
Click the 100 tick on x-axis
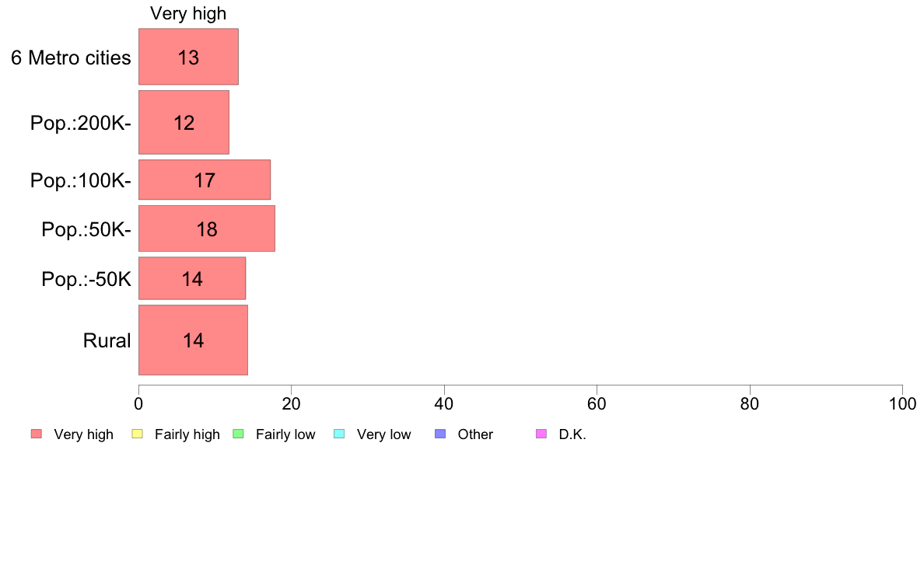[902, 403]
